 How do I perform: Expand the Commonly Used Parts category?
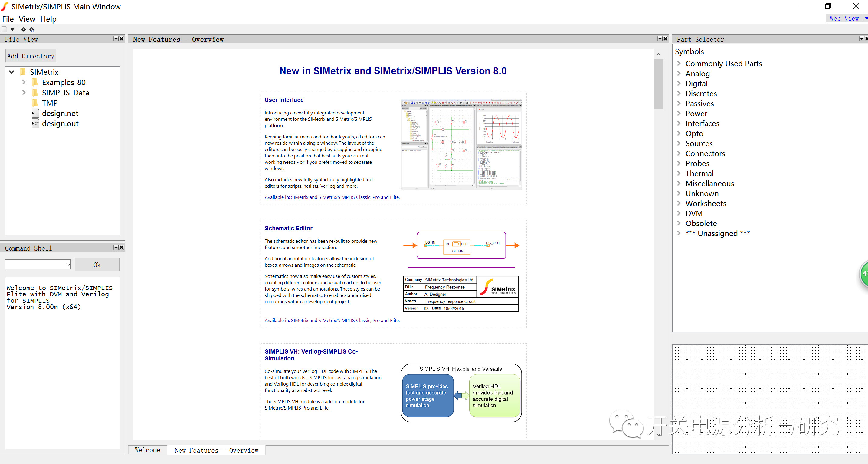tap(679, 63)
